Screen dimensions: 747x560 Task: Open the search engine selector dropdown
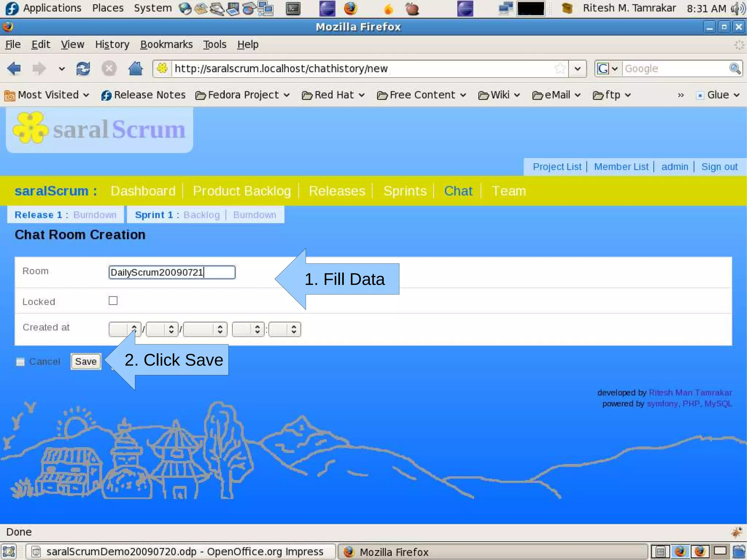(608, 69)
